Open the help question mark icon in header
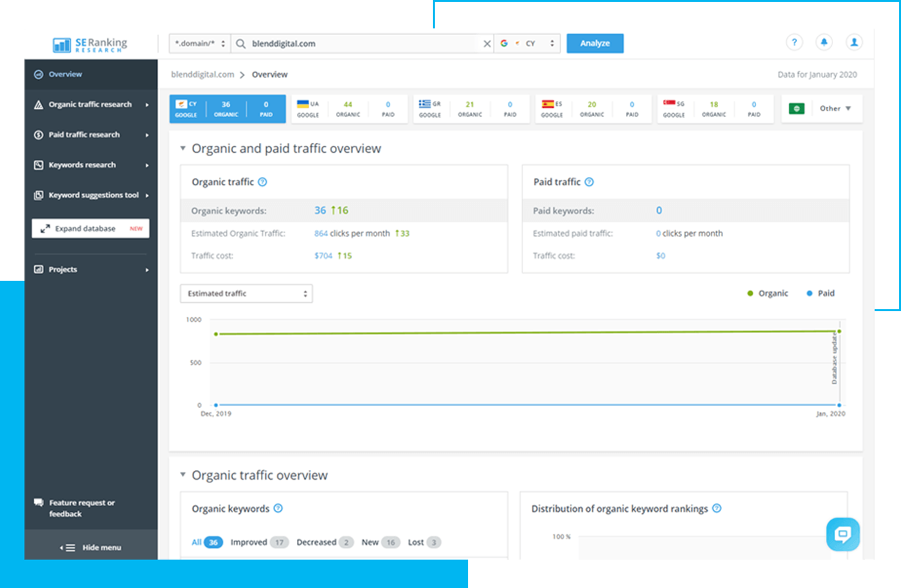Viewport: 901px width, 588px height. pyautogui.click(x=794, y=43)
